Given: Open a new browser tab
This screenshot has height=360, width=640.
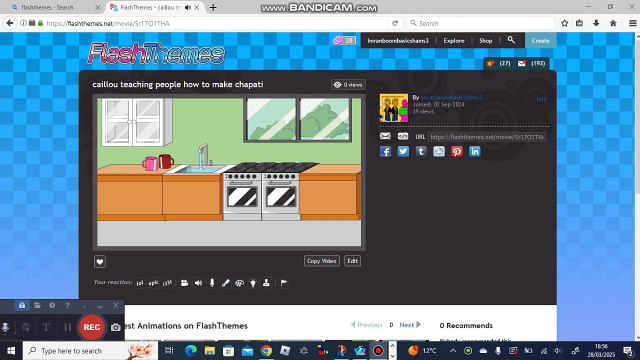Looking at the screenshot, I should click(x=213, y=7).
